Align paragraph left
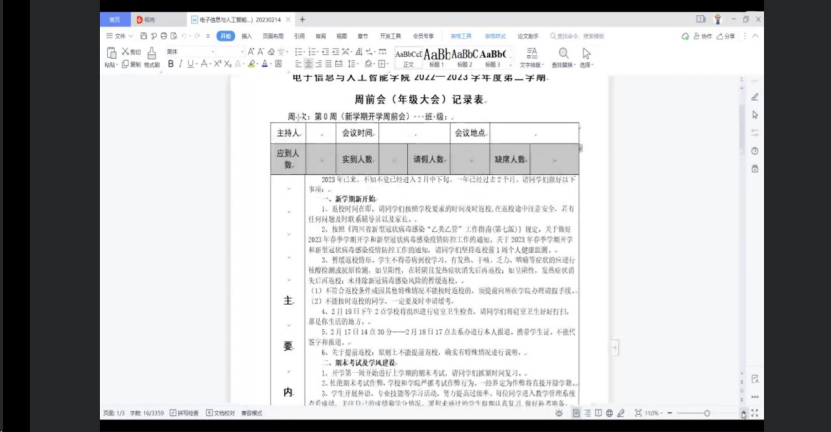This screenshot has height=432, width=831. (298, 64)
